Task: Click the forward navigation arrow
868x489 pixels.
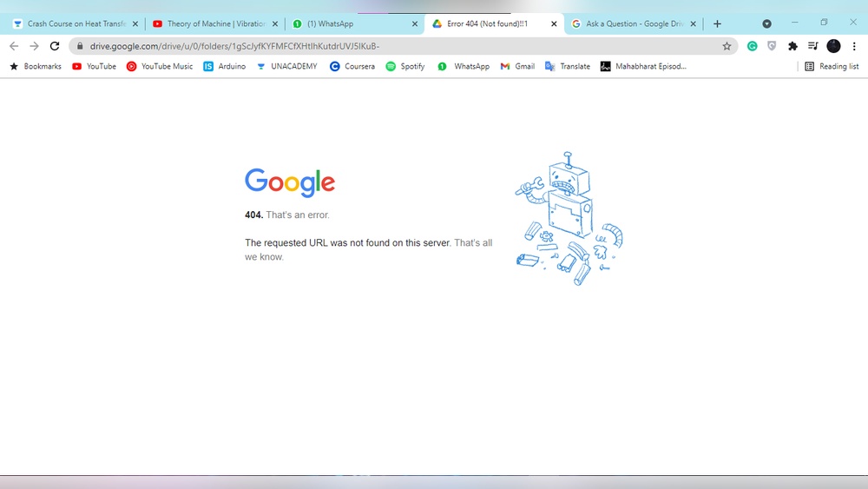Action: coord(35,46)
